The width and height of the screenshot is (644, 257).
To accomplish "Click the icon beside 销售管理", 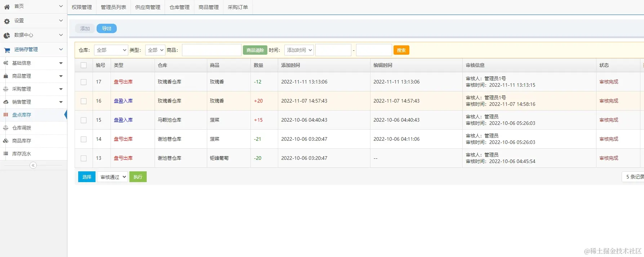I will click(x=6, y=102).
